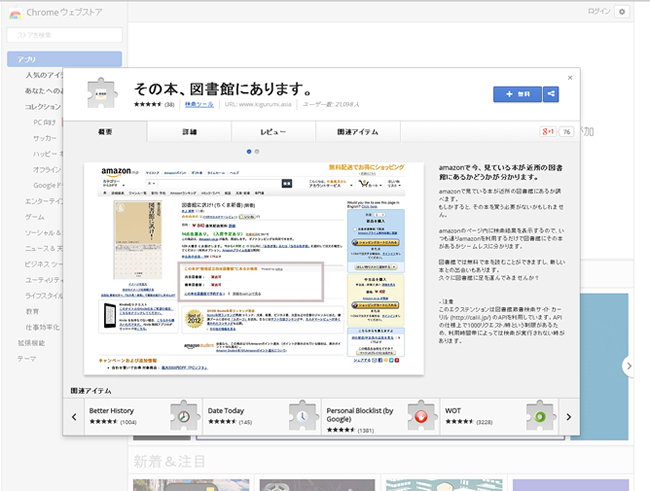Switch to 詳細 tab
This screenshot has height=491, width=650.
tap(189, 132)
